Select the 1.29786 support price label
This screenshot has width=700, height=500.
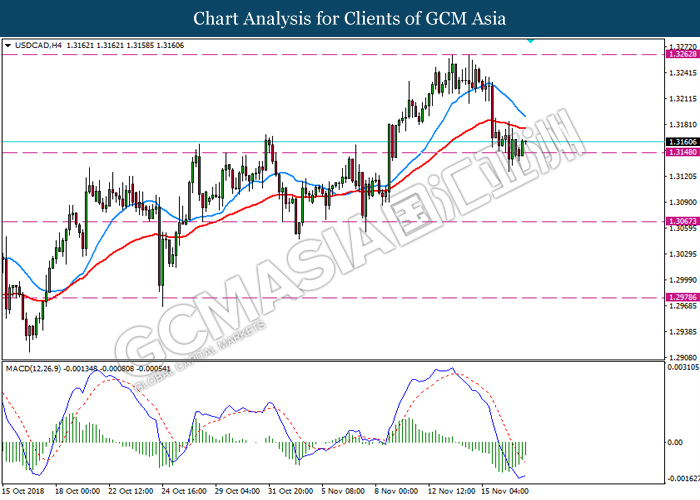(x=682, y=297)
